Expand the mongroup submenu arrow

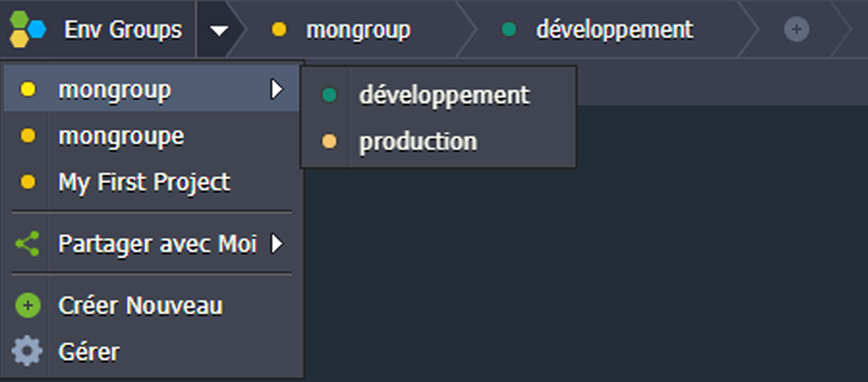tap(277, 89)
